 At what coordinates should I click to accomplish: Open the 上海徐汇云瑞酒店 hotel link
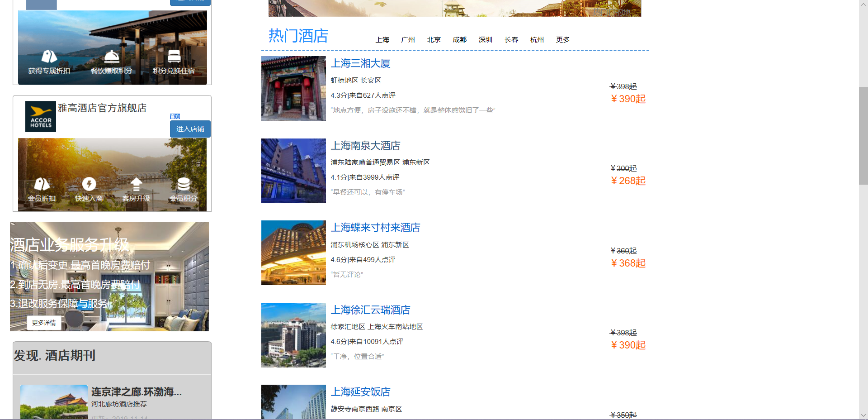[x=370, y=310]
